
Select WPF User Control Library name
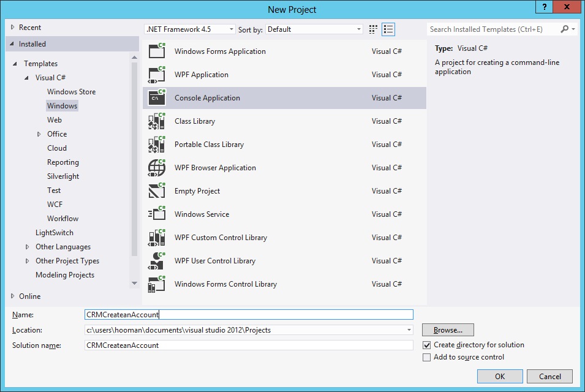[215, 261]
